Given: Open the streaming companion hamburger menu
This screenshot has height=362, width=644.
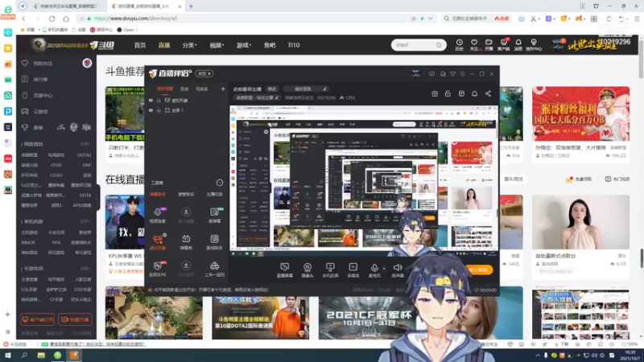Looking at the screenshot, I should (x=462, y=74).
